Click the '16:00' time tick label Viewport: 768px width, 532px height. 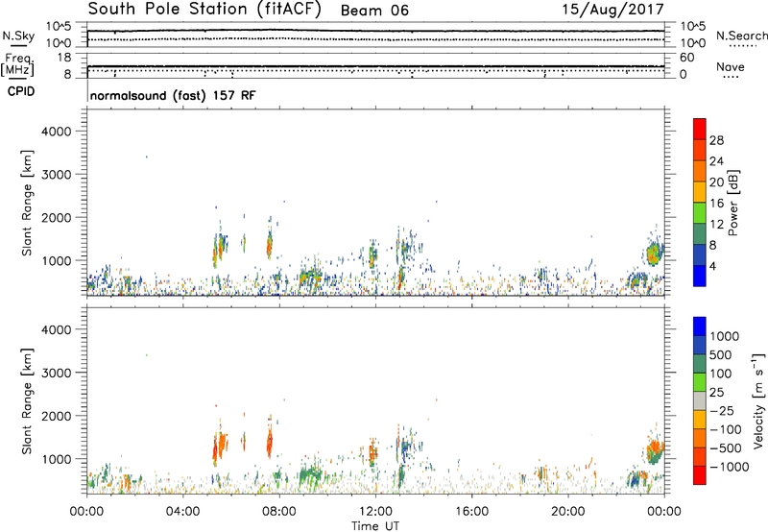471,512
